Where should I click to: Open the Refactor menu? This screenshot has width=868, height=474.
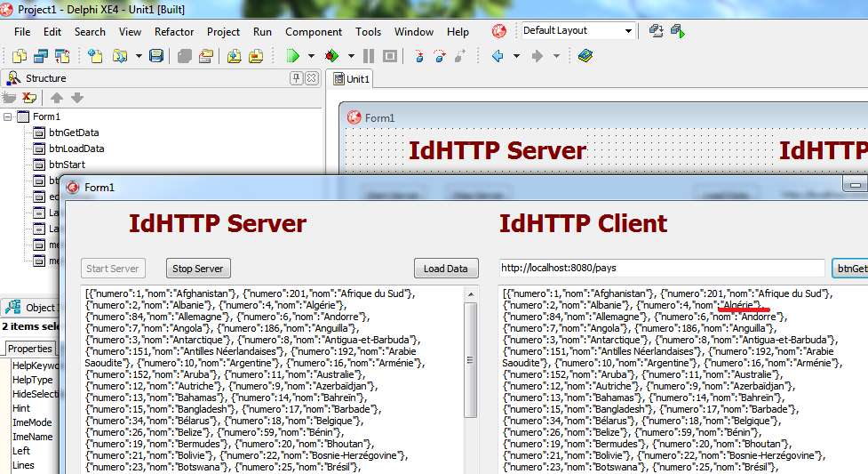[x=174, y=32]
